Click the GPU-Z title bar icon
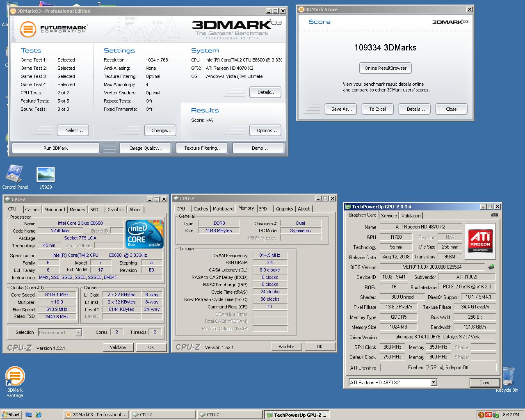 (348, 207)
